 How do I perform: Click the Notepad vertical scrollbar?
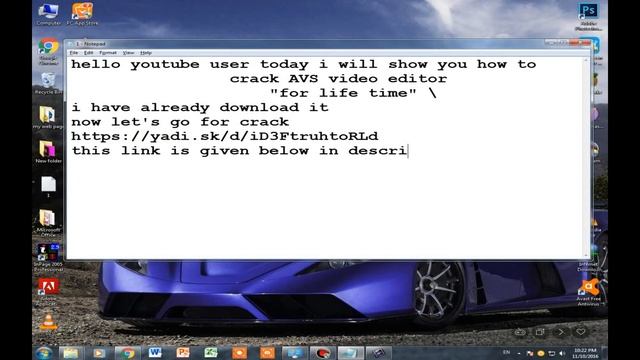click(587, 157)
